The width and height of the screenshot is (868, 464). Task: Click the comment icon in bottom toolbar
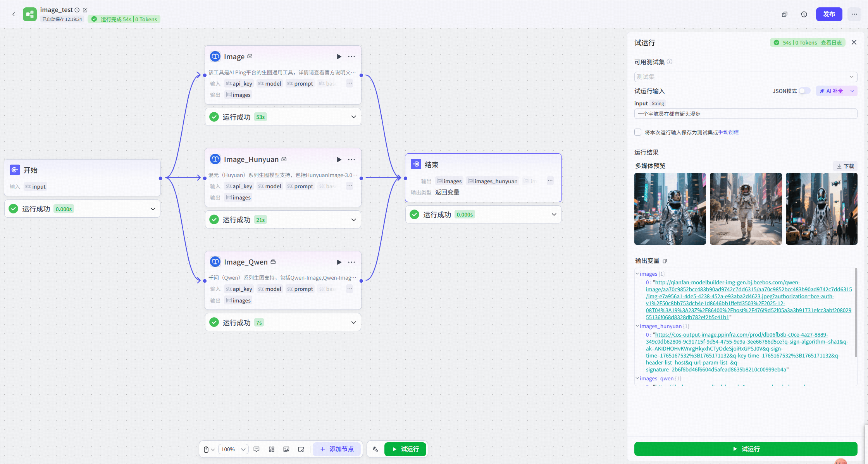[257, 449]
